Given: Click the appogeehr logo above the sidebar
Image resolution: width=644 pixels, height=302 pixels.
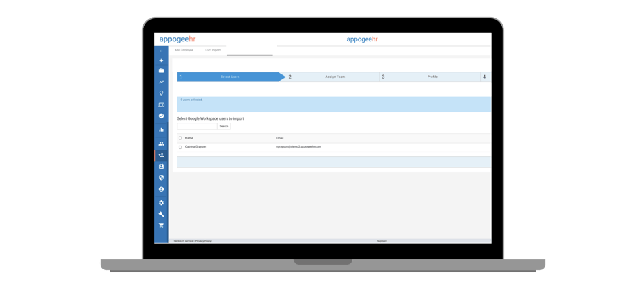Looking at the screenshot, I should pyautogui.click(x=177, y=39).
